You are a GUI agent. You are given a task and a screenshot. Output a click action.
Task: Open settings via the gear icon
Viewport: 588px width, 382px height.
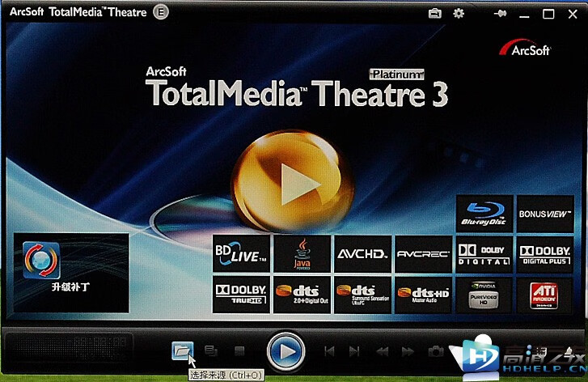click(459, 14)
